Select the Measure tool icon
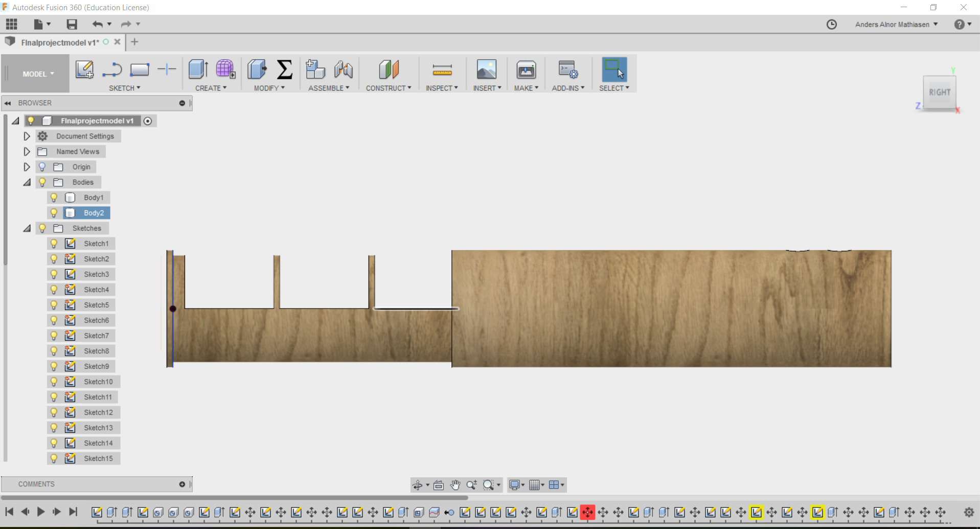 [x=442, y=70]
